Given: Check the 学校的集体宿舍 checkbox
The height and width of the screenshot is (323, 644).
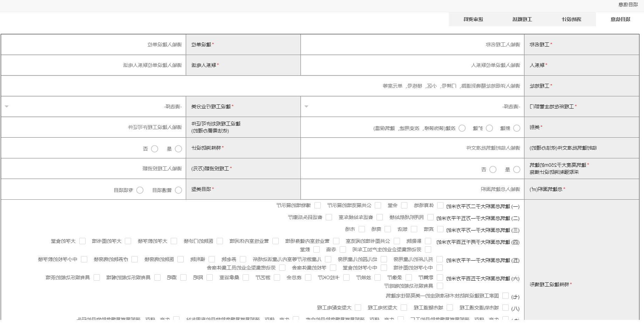Looking at the screenshot, I should click(x=333, y=268).
